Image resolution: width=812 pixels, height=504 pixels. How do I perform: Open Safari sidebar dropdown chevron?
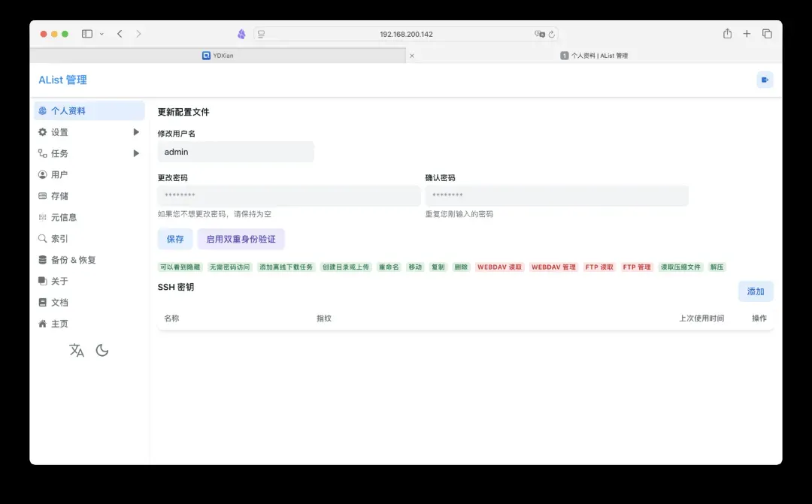(x=101, y=34)
